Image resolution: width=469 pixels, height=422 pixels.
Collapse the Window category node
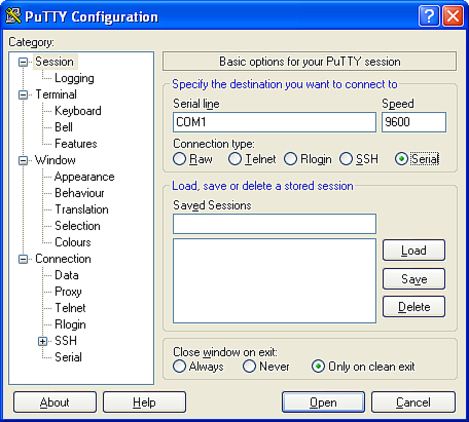[x=23, y=160]
